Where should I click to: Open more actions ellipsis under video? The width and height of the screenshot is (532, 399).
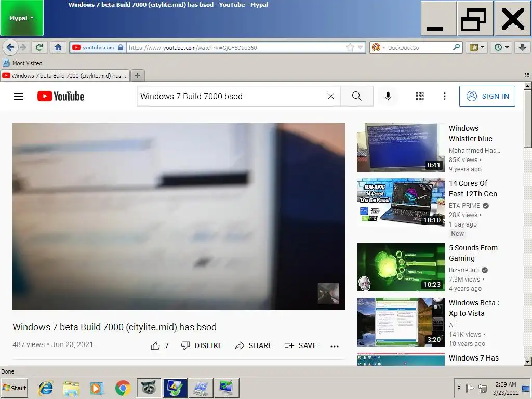(335, 346)
